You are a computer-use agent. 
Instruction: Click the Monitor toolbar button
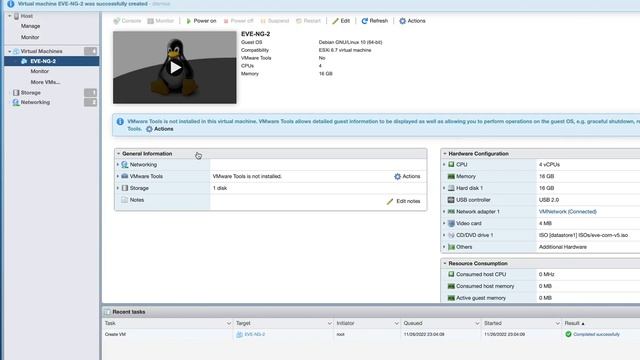tap(160, 21)
